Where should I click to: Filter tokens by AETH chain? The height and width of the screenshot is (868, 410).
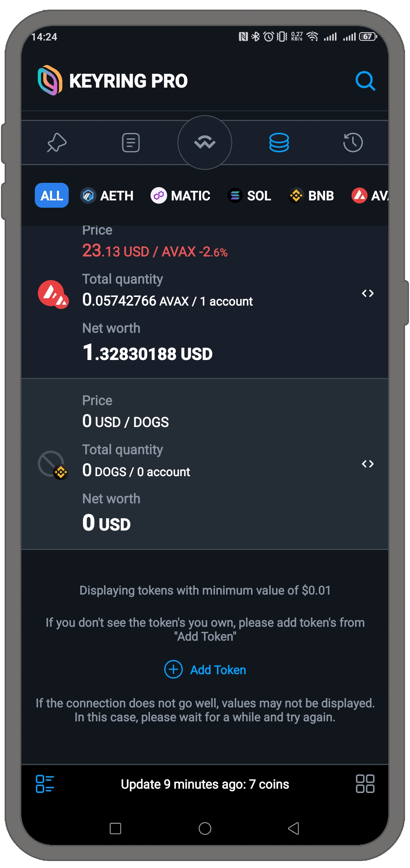coord(107,195)
